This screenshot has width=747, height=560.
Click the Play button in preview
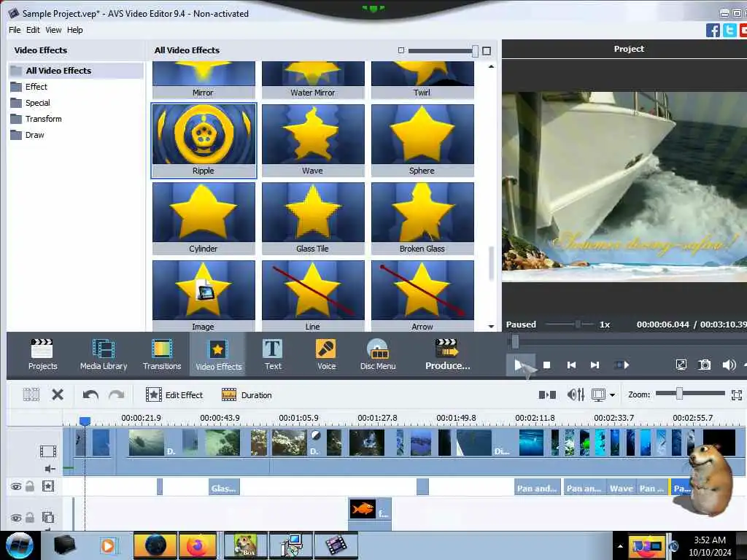[x=520, y=365]
